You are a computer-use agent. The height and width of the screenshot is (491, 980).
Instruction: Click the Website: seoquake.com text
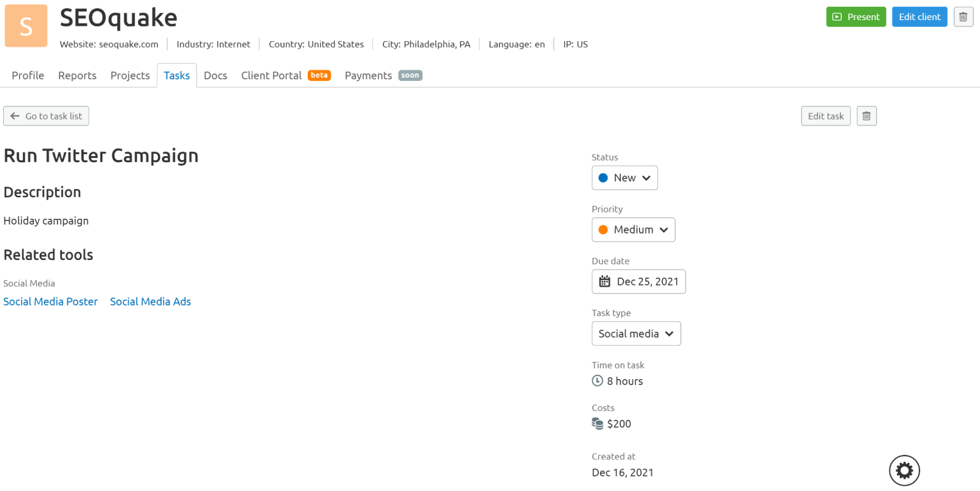pos(109,44)
